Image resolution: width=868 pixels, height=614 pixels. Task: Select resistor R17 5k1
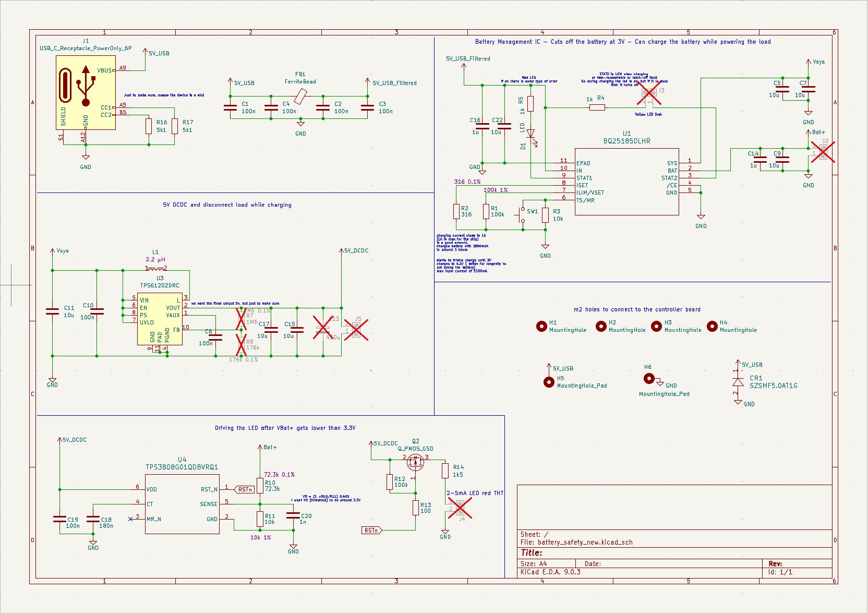[175, 126]
